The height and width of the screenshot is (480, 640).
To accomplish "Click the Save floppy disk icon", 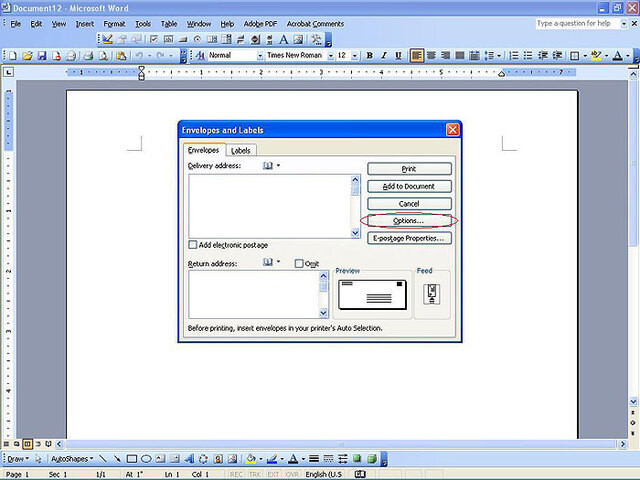I will [42, 56].
